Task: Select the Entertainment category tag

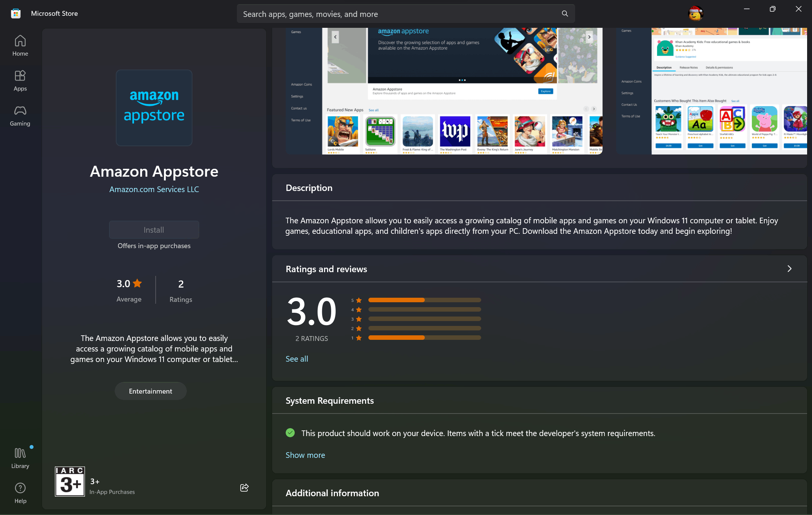Action: pos(150,391)
